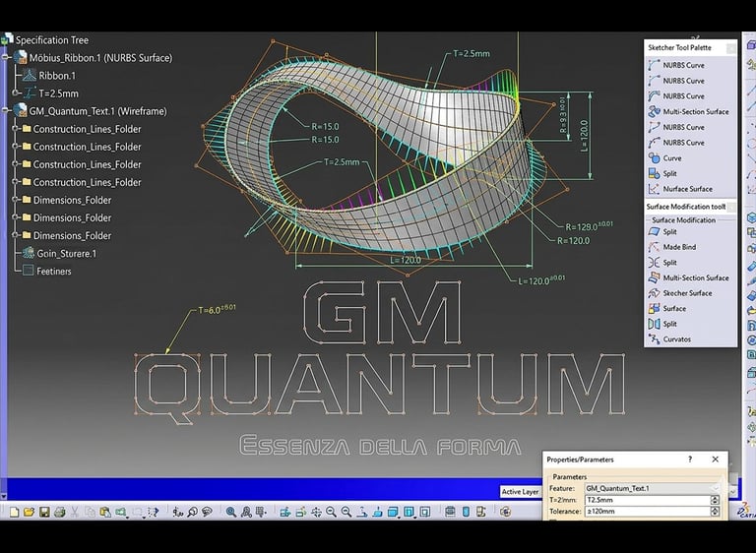The width and height of the screenshot is (756, 553).
Task: Click the Open file folder icon
Action: pos(29,512)
